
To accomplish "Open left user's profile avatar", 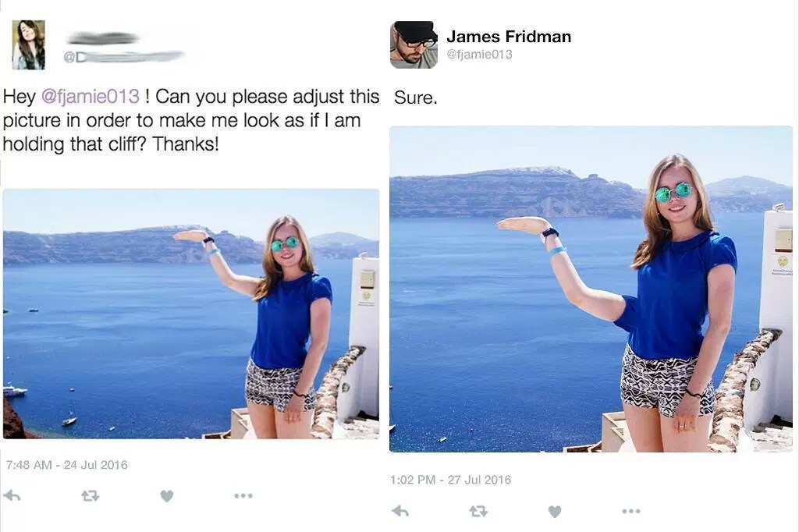I will point(29,44).
